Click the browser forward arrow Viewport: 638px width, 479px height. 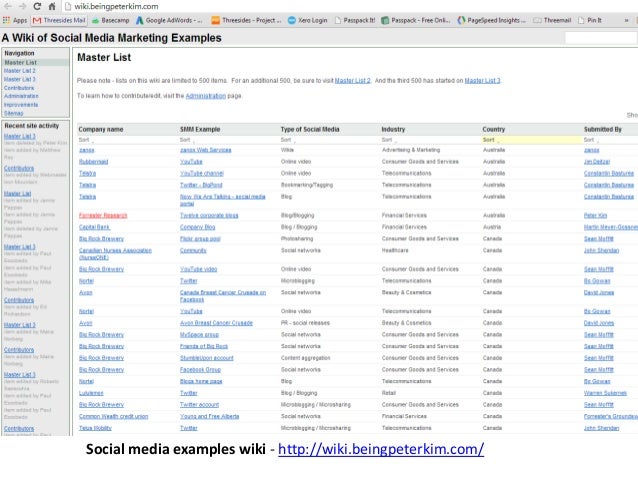click(22, 7)
